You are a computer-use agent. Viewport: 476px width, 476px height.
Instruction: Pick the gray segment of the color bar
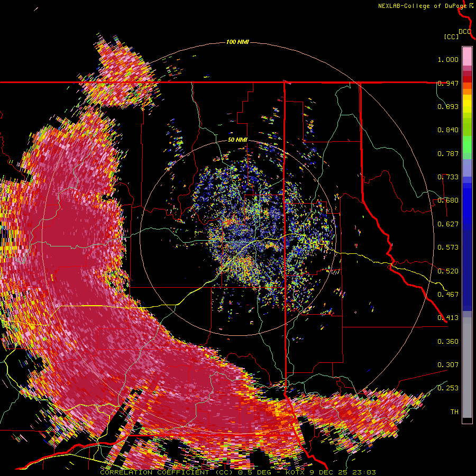tap(467, 368)
